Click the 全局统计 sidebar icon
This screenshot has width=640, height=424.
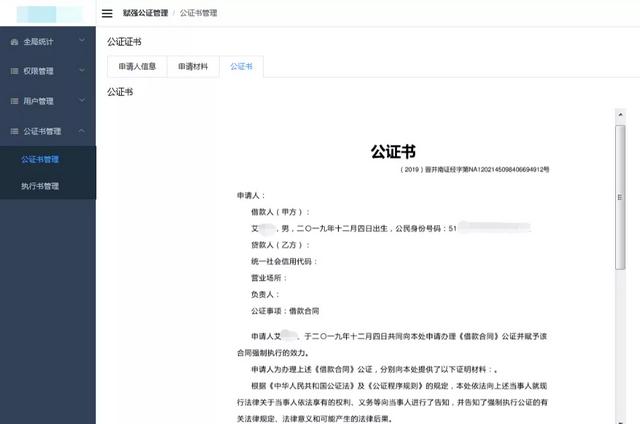coord(12,42)
